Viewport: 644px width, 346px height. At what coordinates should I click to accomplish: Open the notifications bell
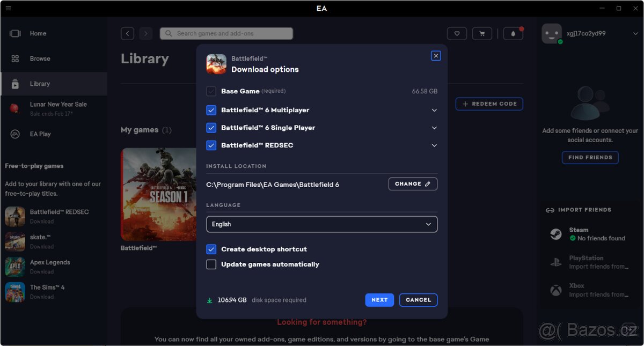(513, 34)
